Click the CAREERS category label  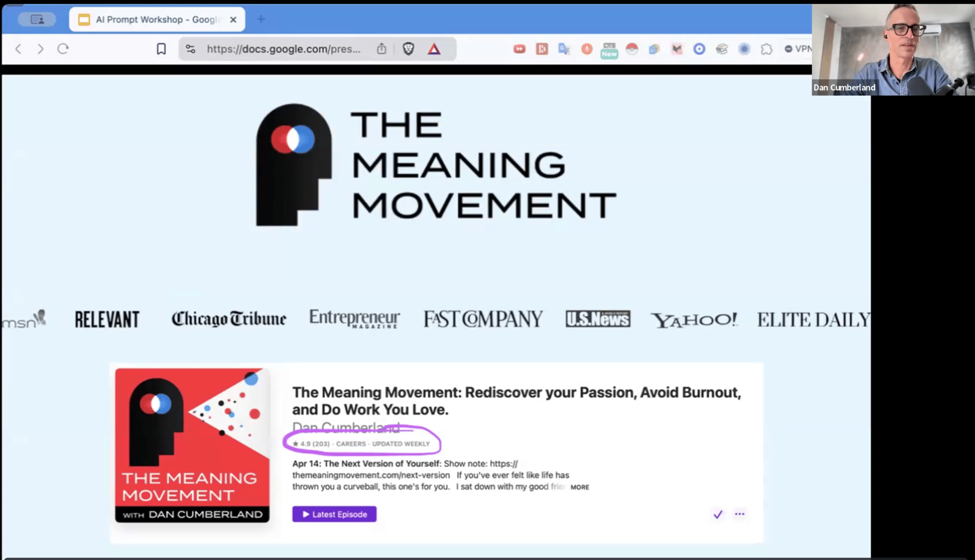click(x=351, y=444)
